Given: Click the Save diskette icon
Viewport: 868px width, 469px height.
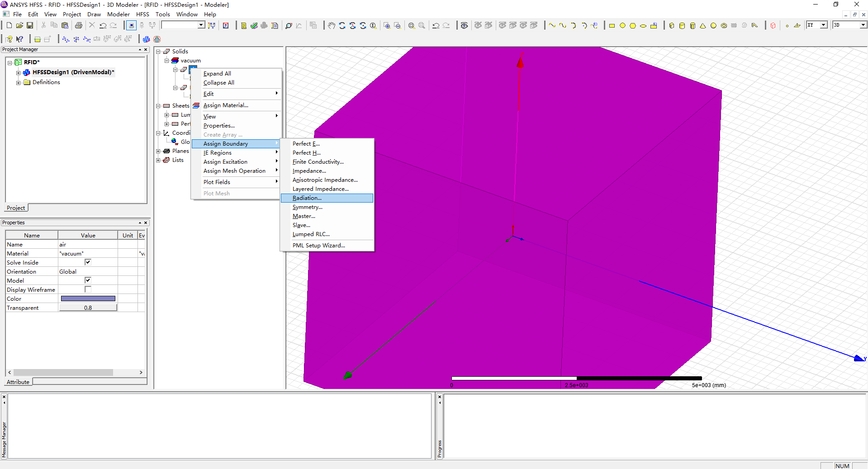Looking at the screenshot, I should [30, 25].
